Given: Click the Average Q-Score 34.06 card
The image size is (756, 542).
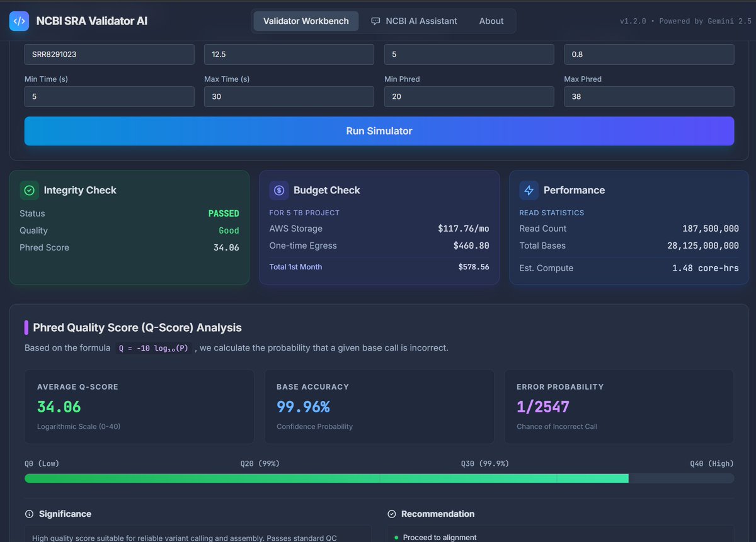Looking at the screenshot, I should click(139, 407).
